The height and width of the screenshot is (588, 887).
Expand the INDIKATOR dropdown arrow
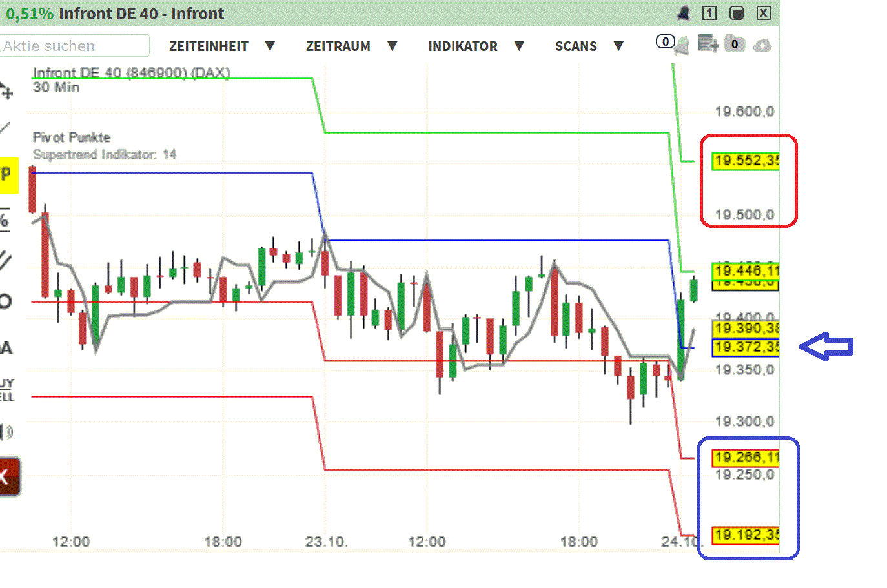click(x=519, y=46)
